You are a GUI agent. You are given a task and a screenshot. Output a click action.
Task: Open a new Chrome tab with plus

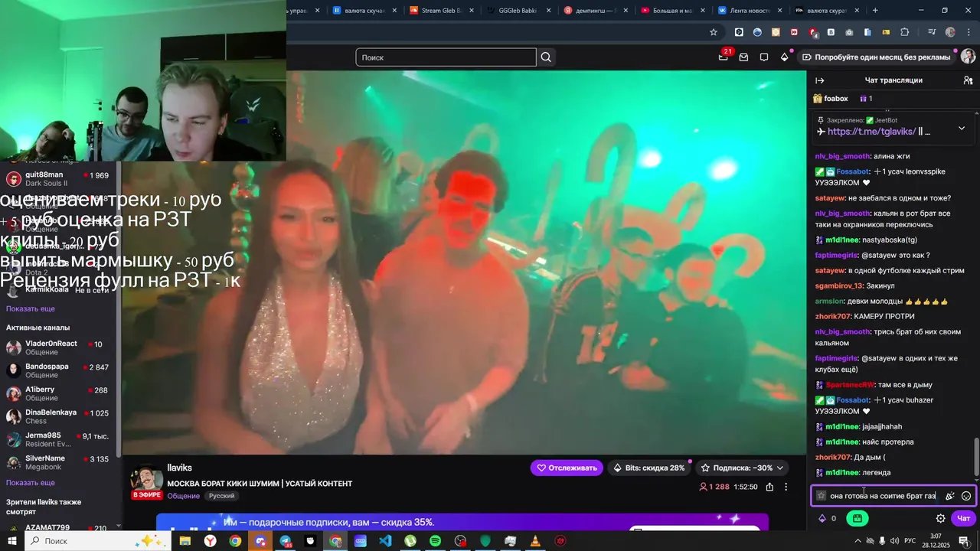875,10
